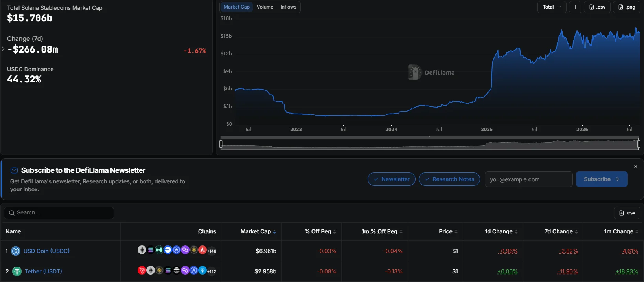Viewport: 644px width, 282px height.
Task: Click Base chain icon in USDC row
Action: pos(168,250)
